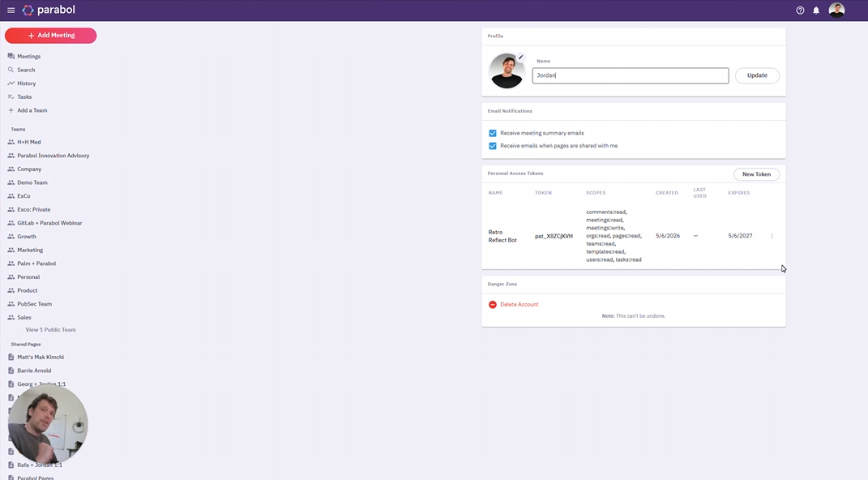Open Exco: Private team

click(x=34, y=209)
